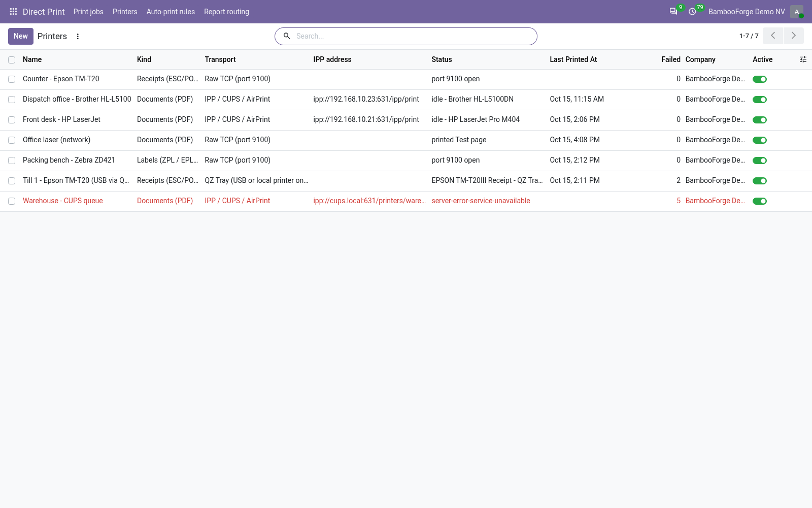Viewport: 812px width, 508px height.
Task: Select all printers with header checkbox
Action: (12, 60)
